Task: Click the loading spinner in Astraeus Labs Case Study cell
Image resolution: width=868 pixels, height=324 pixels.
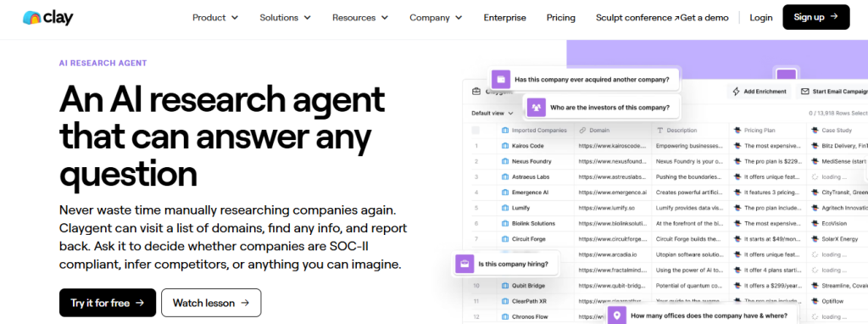Action: [x=815, y=177]
